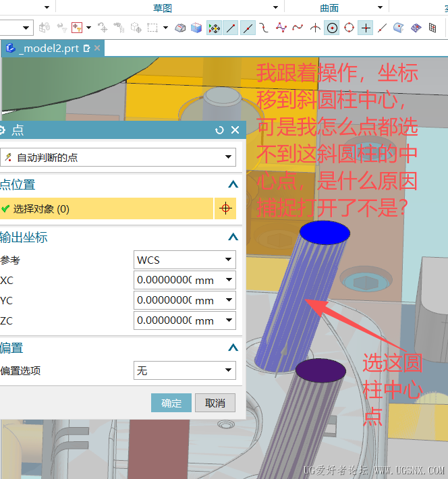Open the 参考 WCS dropdown

point(185,260)
